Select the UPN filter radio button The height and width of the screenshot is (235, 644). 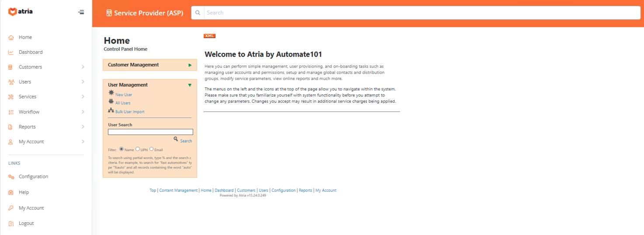138,149
